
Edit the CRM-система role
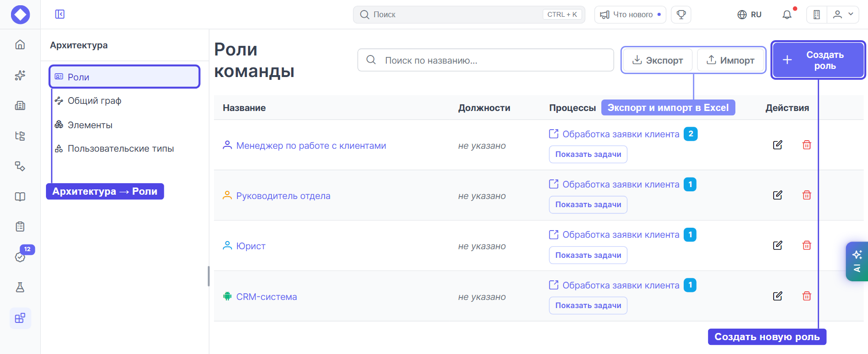click(778, 296)
